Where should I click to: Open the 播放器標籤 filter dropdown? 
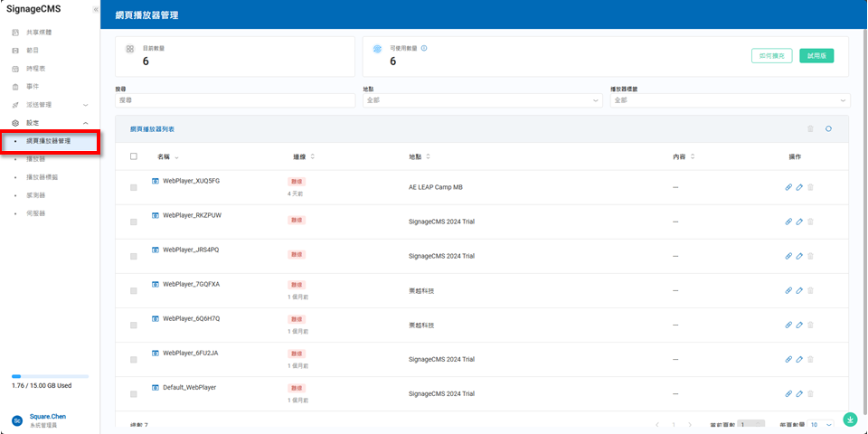(x=730, y=100)
